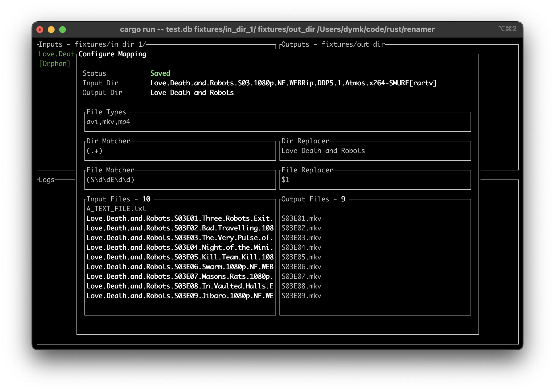
Task: Click the S03E09 Jibaro input file
Action: 180,296
